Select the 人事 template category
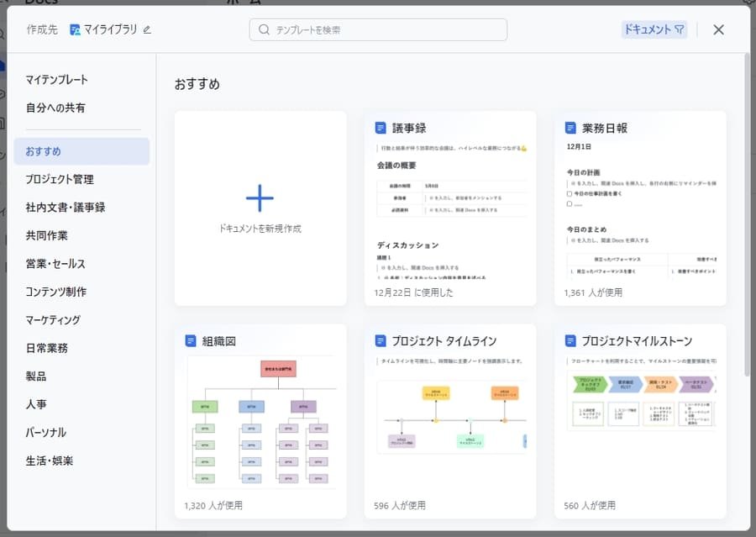This screenshot has width=756, height=537. click(x=35, y=404)
